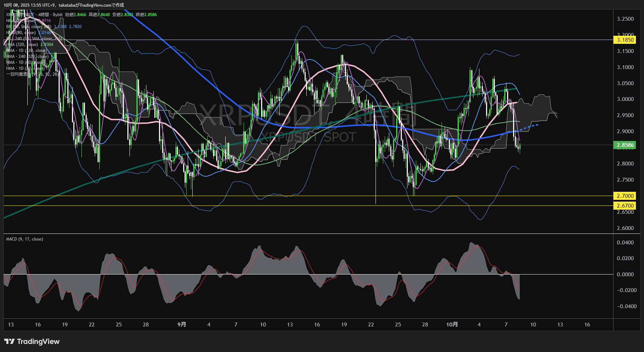644x352 pixels.
Task: Select the BB (50, SMA, close, 2.5) legend
Action: 29,27
